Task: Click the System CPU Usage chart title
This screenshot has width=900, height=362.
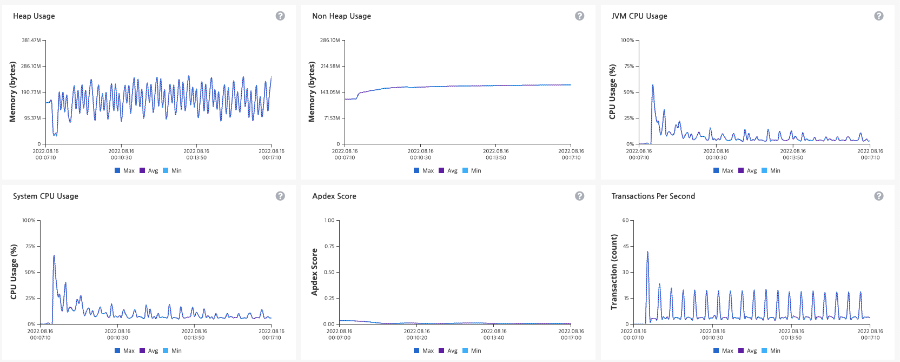Action: pos(45,196)
